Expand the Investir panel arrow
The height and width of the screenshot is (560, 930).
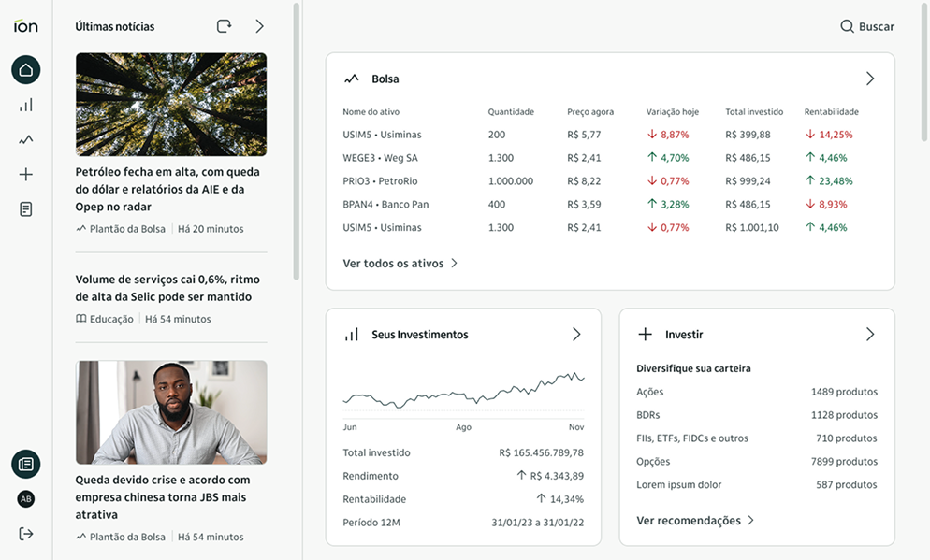(x=870, y=334)
